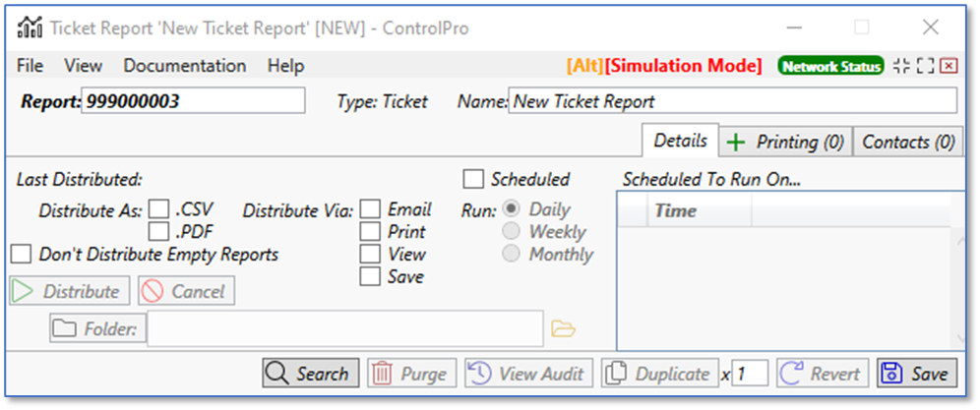Click the yellow open folder browse icon
980x410 pixels.
click(x=563, y=328)
